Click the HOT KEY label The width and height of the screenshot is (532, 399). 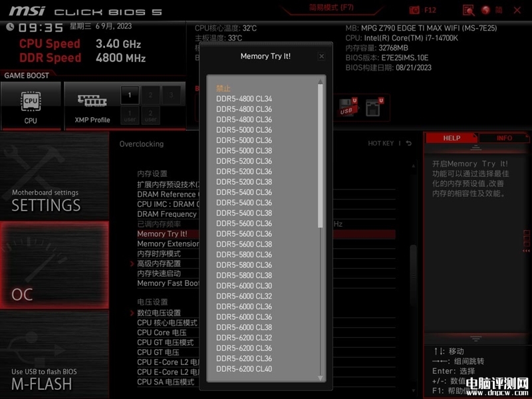(380, 143)
